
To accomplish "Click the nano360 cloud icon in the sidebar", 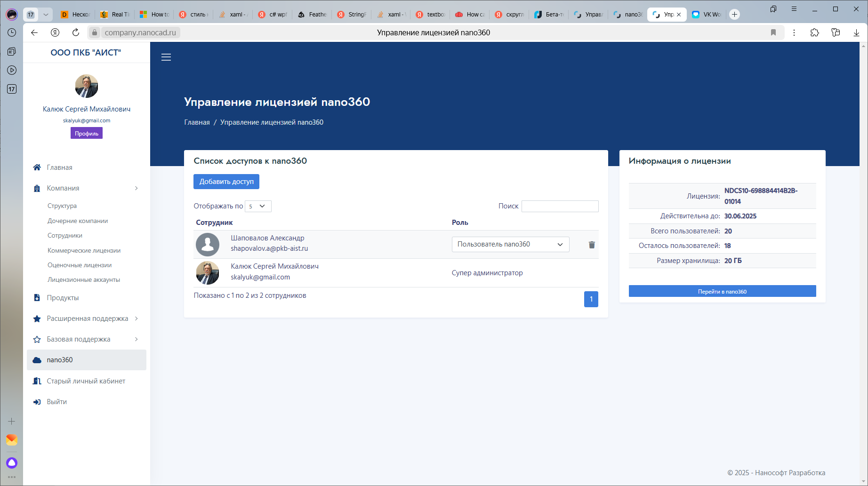I will pyautogui.click(x=37, y=360).
